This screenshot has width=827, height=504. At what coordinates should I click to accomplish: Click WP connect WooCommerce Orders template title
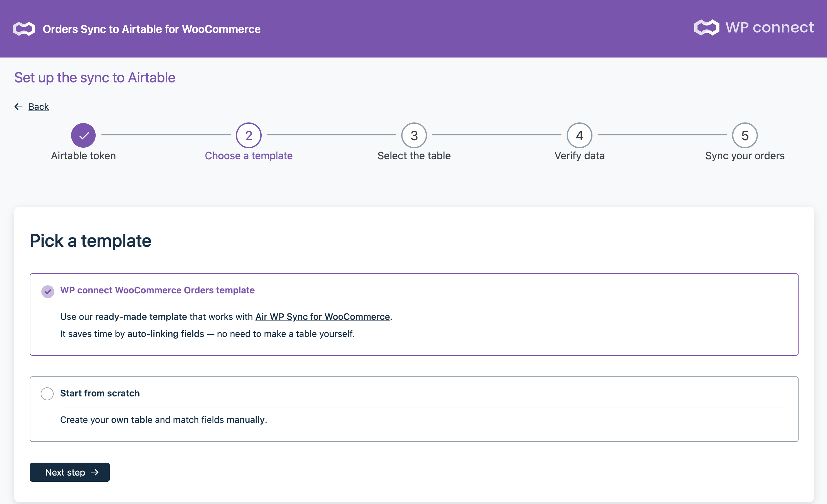point(157,290)
